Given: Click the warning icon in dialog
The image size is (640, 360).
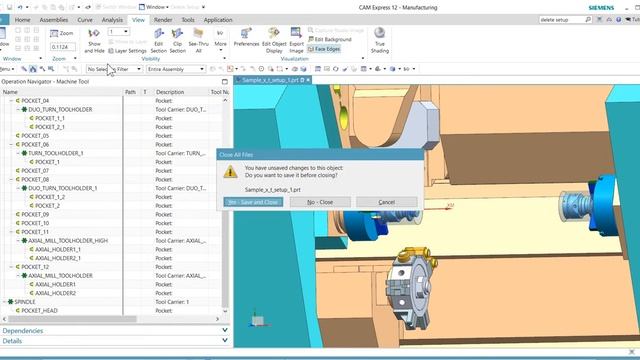Looking at the screenshot, I should (230, 171).
